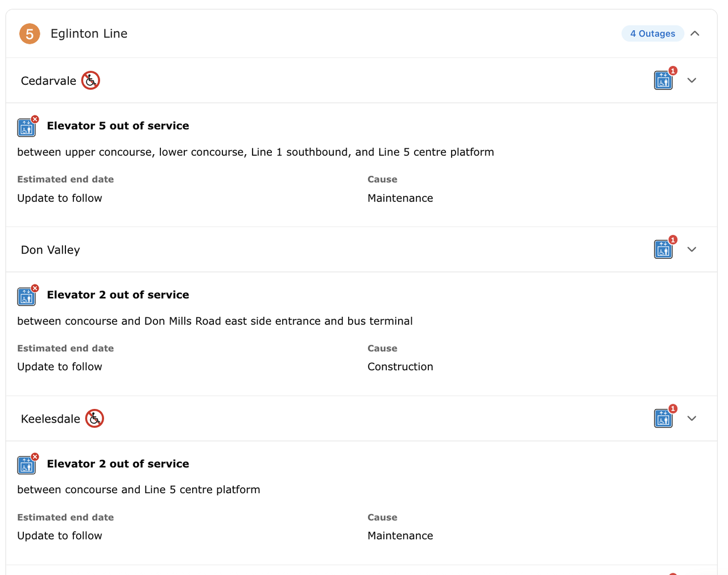Click Keelesdale's elevator alert badge icon
Viewport: 728px width, 575px height.
coord(664,419)
